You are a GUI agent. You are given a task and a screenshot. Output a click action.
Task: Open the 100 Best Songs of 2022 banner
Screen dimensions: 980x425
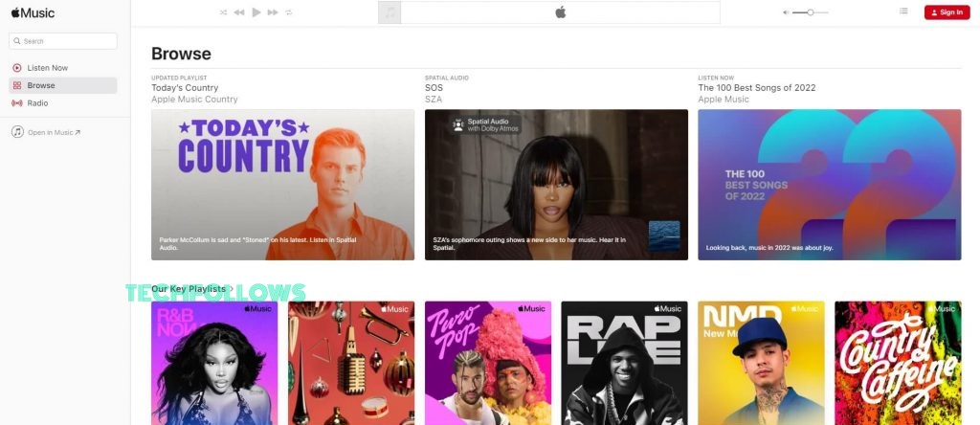click(x=830, y=185)
